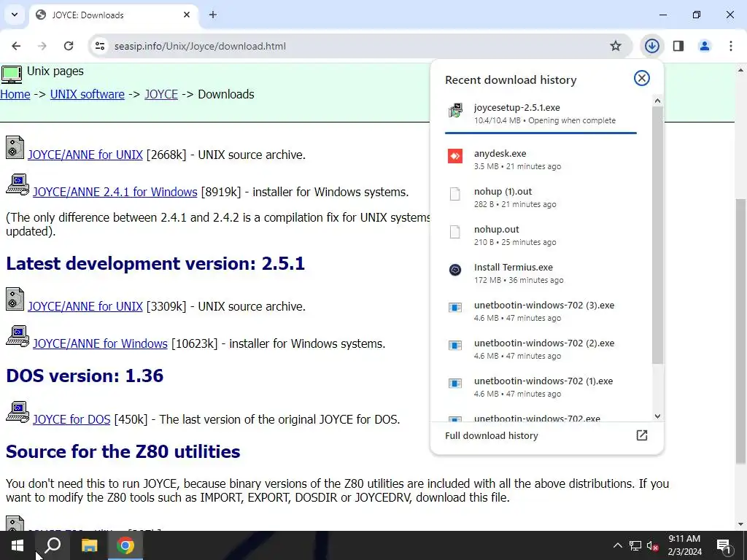
Task: Close the JOYCE: Downloads tab
Action: (187, 15)
